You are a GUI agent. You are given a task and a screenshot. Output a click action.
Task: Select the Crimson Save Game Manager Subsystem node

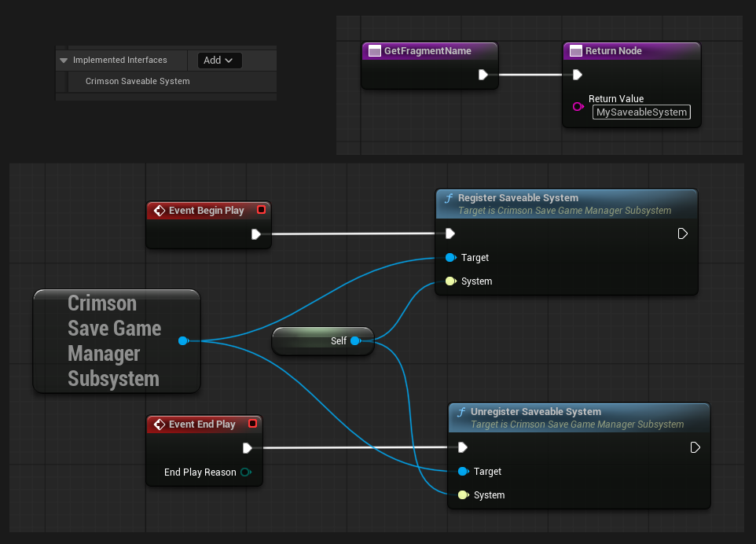coord(116,341)
